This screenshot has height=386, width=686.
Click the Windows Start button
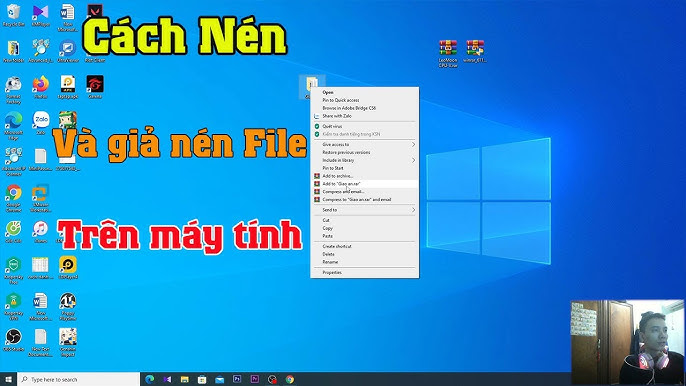pyautogui.click(x=8, y=379)
